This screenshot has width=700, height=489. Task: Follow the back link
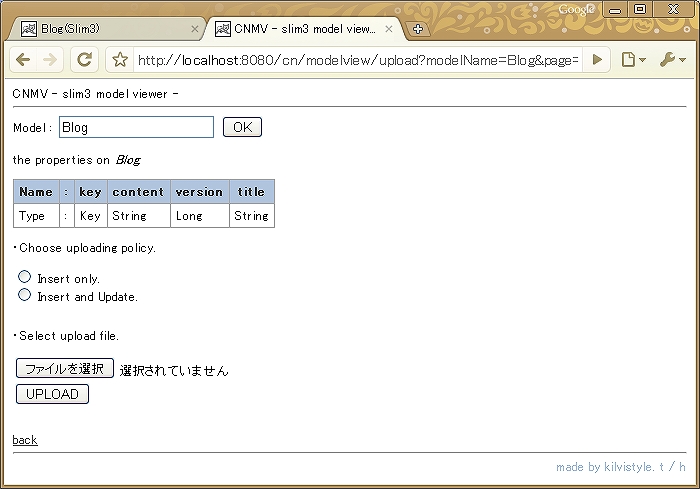pos(25,440)
